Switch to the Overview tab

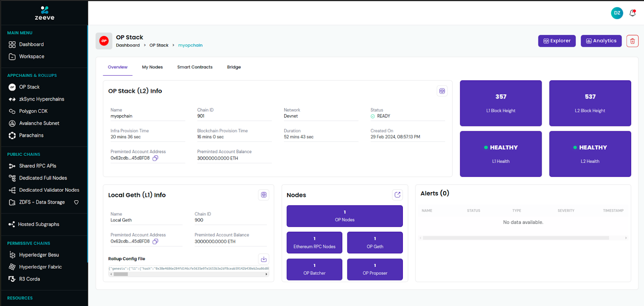[x=118, y=67]
